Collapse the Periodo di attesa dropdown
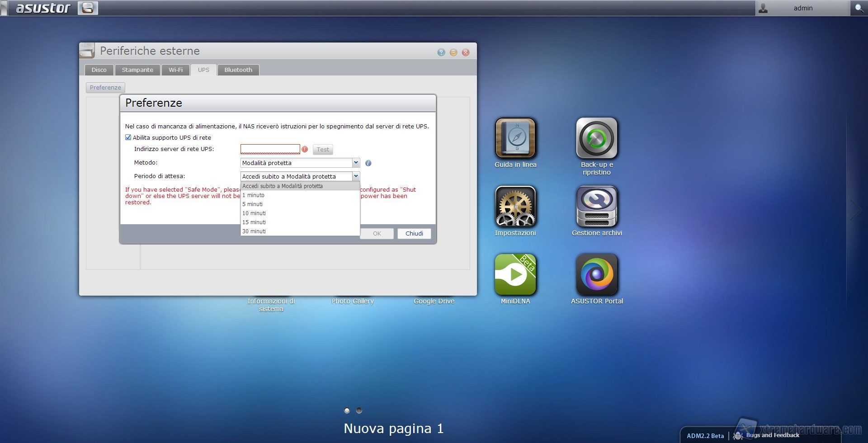Viewport: 868px width, 443px height. [x=356, y=176]
